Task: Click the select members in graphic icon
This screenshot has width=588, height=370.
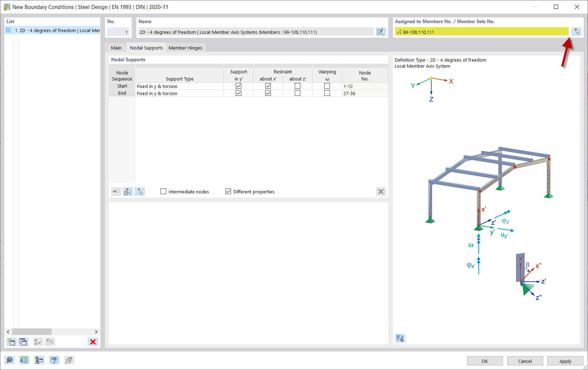Action: 576,32
